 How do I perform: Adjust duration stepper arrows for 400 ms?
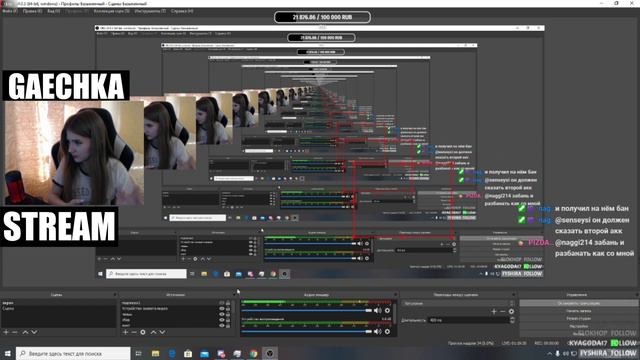pos(512,320)
